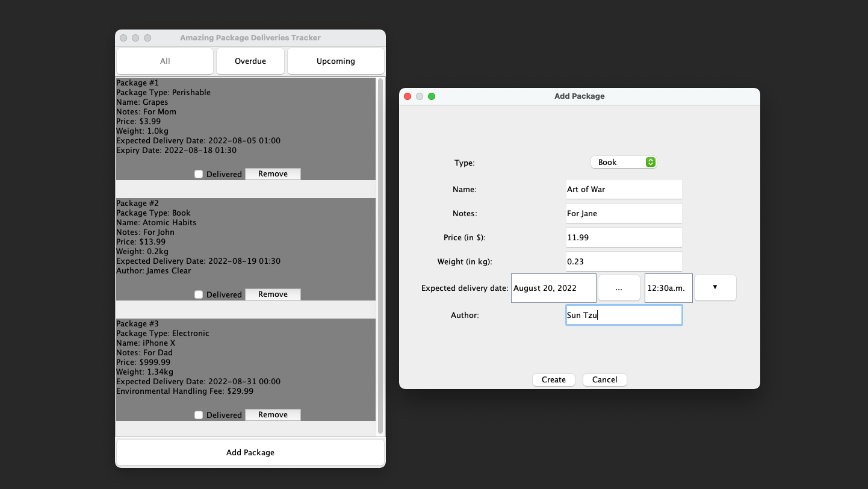Switch to the Overdue tab

pyautogui.click(x=250, y=61)
